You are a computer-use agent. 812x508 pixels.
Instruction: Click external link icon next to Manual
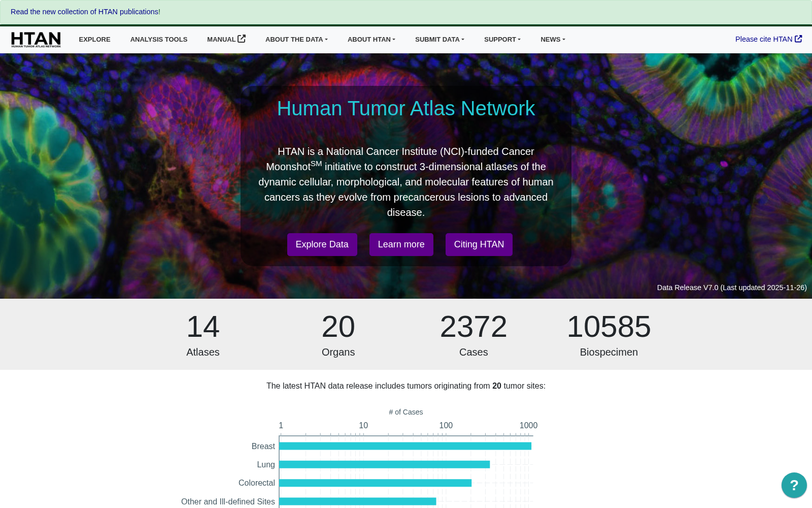[x=242, y=39]
